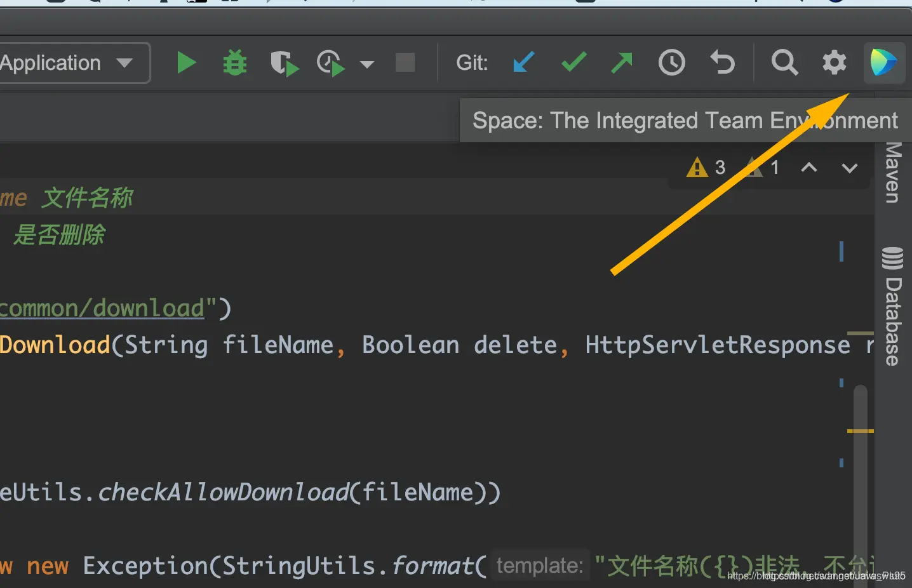Image resolution: width=912 pixels, height=588 pixels.
Task: Launch the Profiler run icon
Action: [x=331, y=63]
